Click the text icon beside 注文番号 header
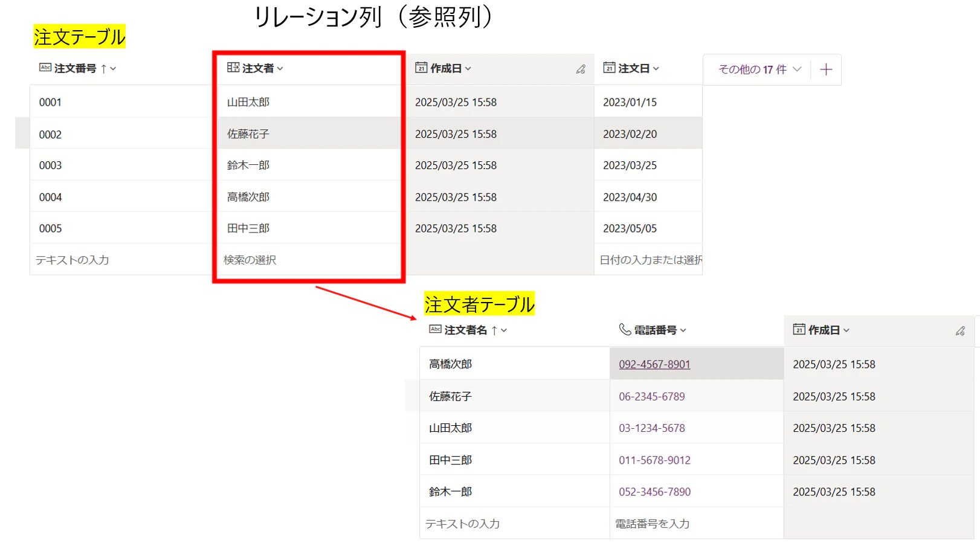The width and height of the screenshot is (980, 543). tap(45, 68)
